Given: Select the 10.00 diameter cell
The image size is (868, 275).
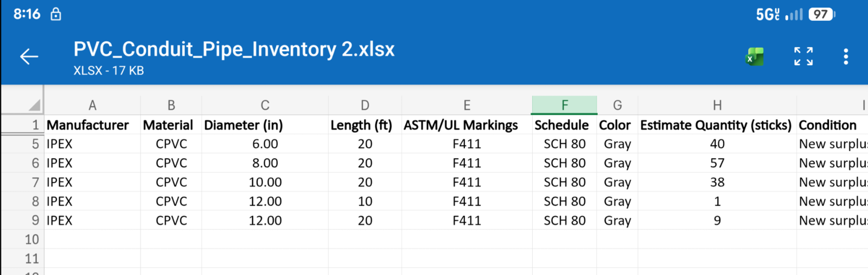Looking at the screenshot, I should (x=265, y=183).
